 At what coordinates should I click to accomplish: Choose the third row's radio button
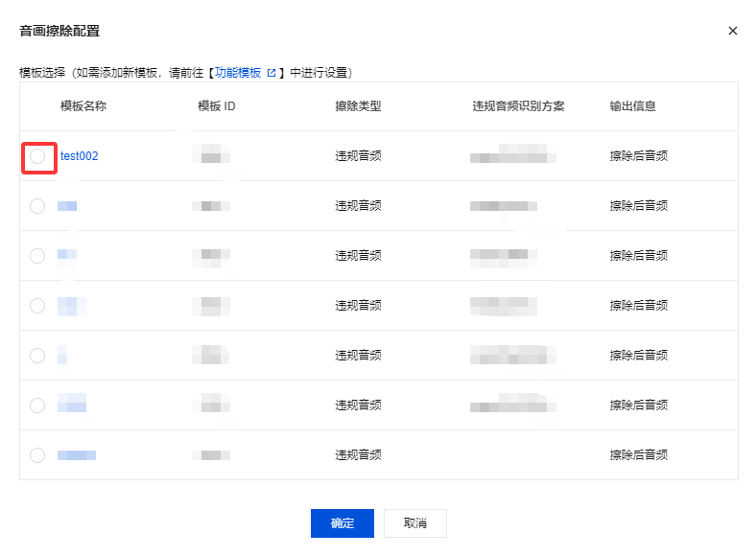(x=37, y=256)
